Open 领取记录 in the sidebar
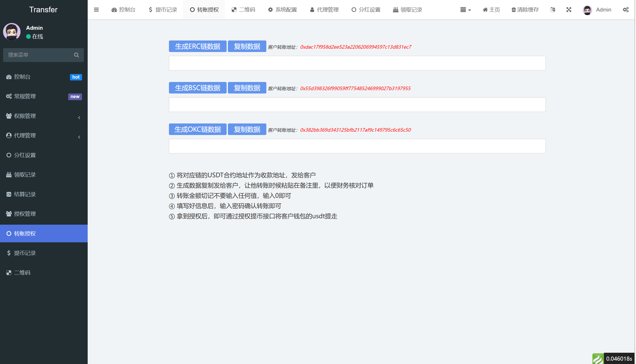 point(44,175)
